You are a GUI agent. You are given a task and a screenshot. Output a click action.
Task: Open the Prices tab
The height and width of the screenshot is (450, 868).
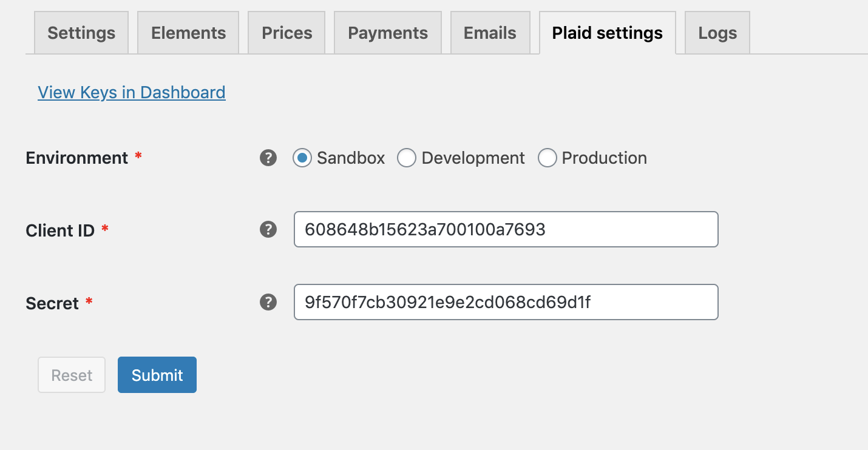(x=287, y=33)
